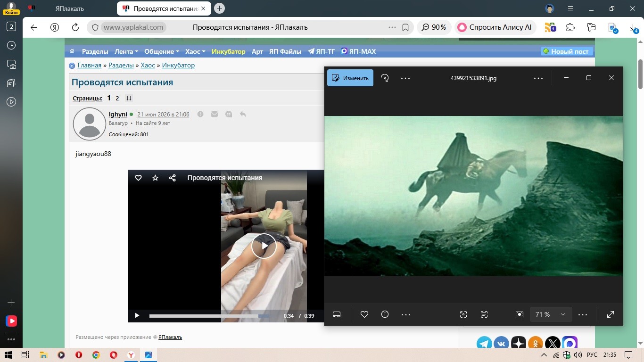Open the Инкубатор section
This screenshot has height=362, width=644.
click(x=229, y=51)
